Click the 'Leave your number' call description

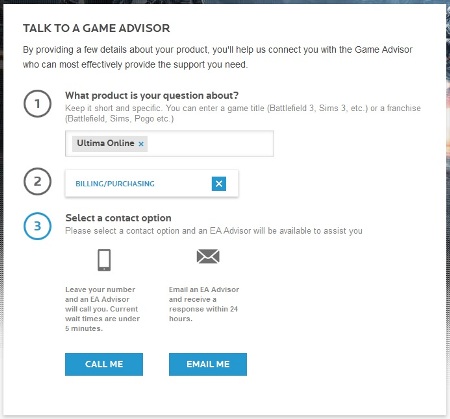pos(102,309)
